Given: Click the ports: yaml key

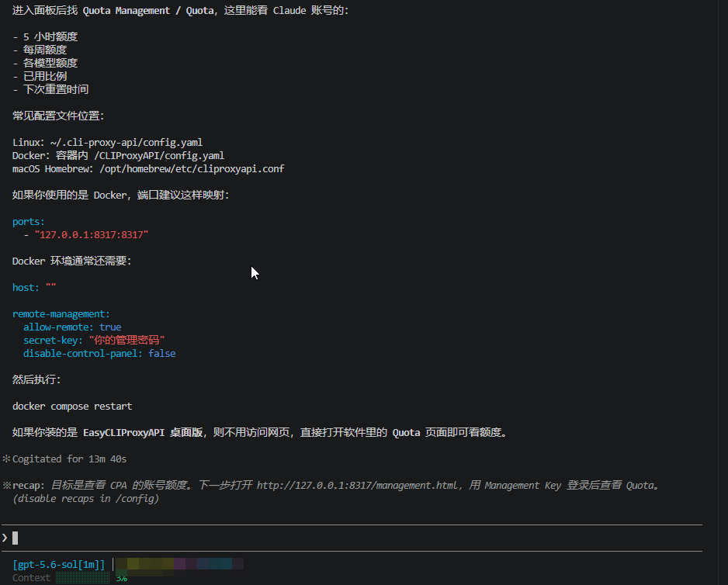Looking at the screenshot, I should pos(28,222).
